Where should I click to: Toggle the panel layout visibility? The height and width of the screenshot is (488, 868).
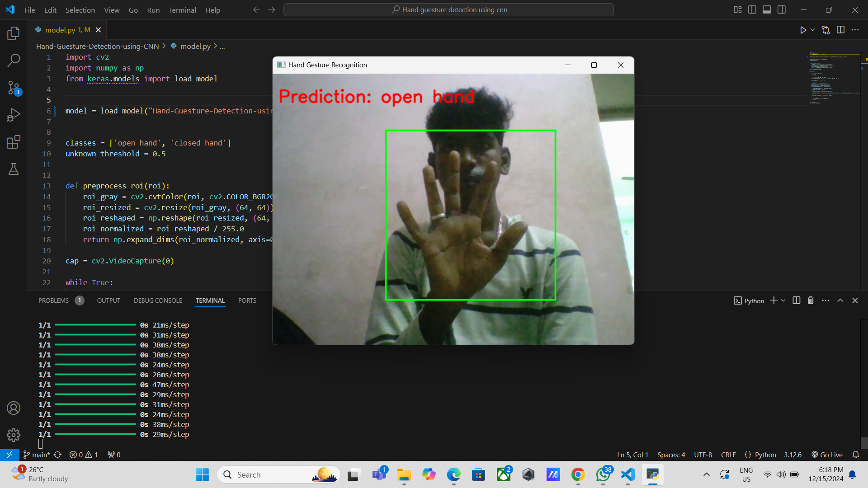767,9
